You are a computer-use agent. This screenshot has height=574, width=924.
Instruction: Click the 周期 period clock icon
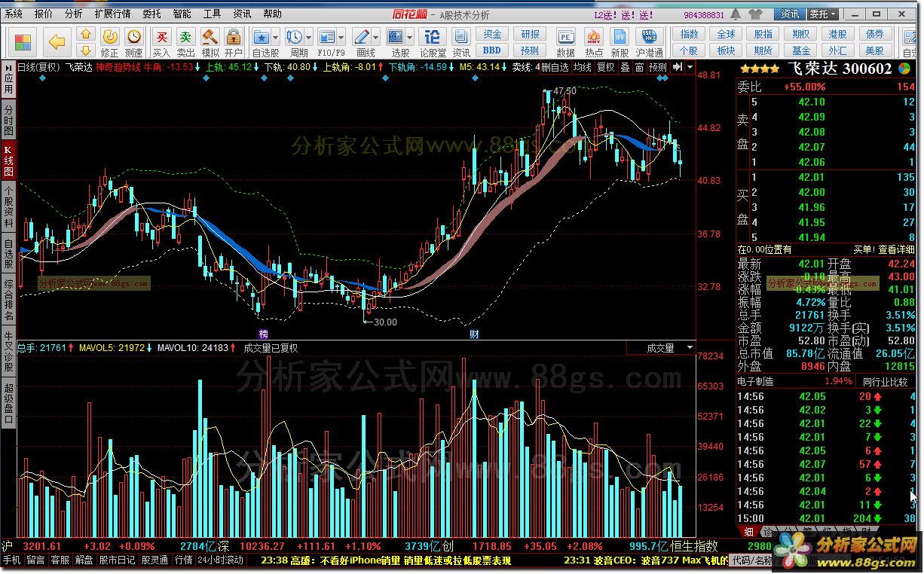pyautogui.click(x=295, y=37)
